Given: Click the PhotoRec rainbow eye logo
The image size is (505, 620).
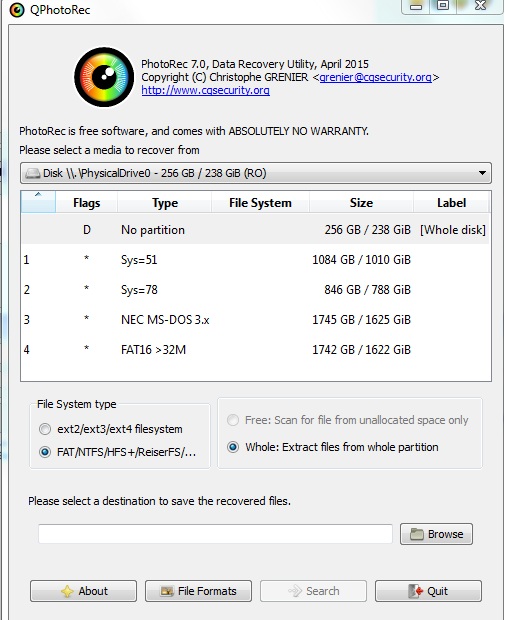Looking at the screenshot, I should coord(104,77).
